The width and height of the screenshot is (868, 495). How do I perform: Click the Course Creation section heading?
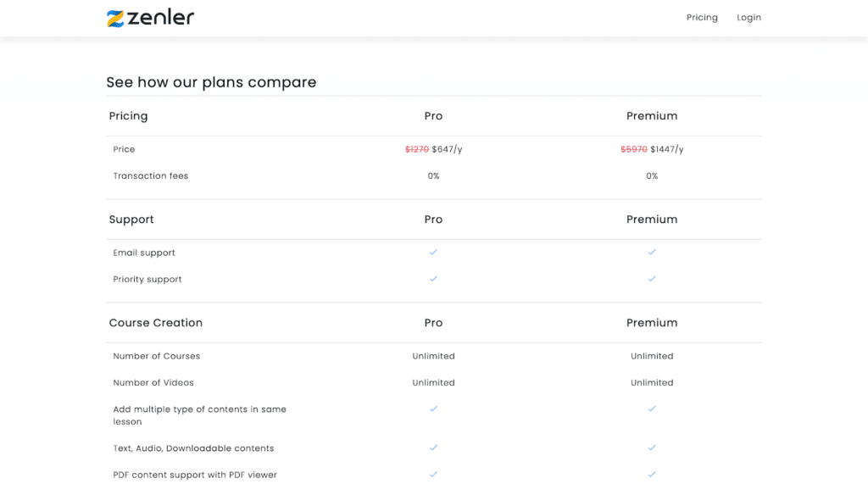point(156,323)
